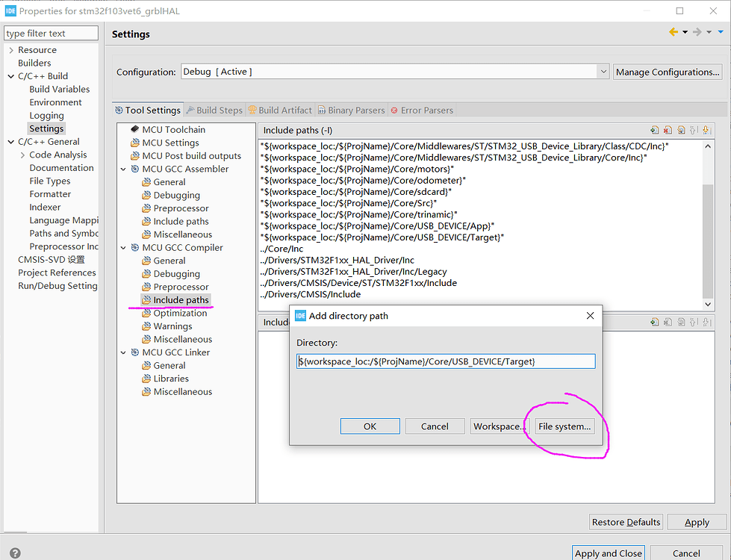Image resolution: width=731 pixels, height=560 pixels.
Task: Open the Configuration dropdown
Action: (603, 72)
